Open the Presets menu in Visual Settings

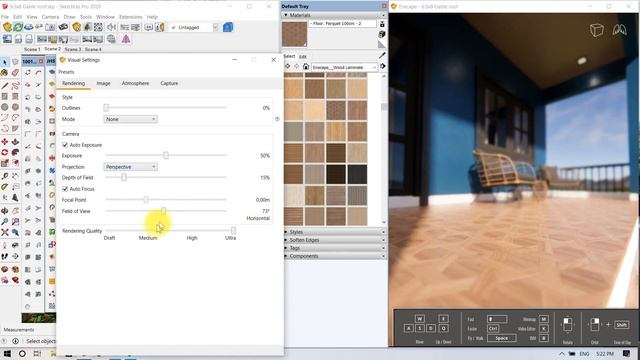66,72
